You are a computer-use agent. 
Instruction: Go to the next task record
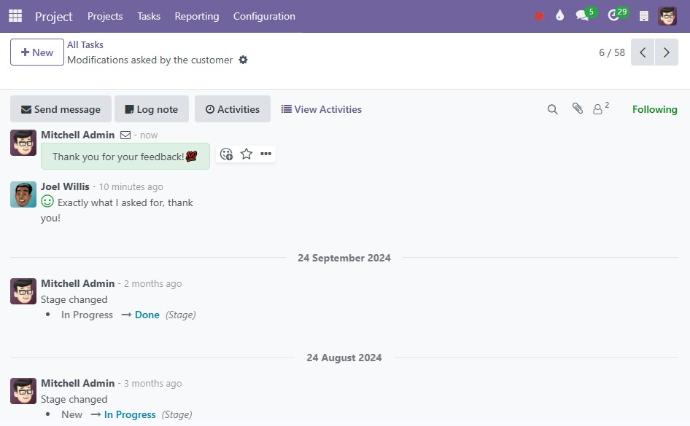pyautogui.click(x=666, y=52)
